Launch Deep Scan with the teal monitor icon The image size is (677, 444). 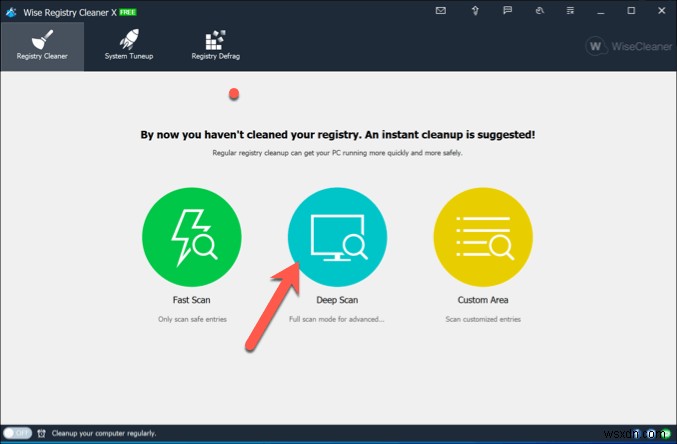[x=337, y=237]
